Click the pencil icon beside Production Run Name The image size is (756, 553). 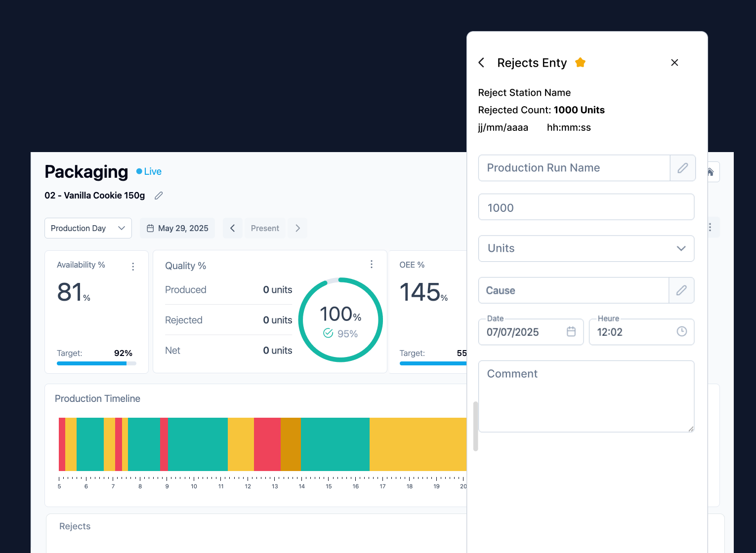(x=682, y=168)
